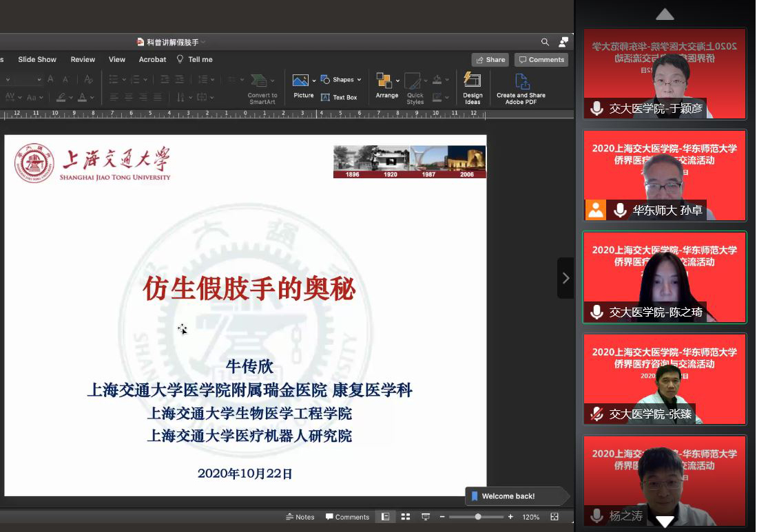Center align text
This screenshot has height=532, width=757.
[128, 98]
